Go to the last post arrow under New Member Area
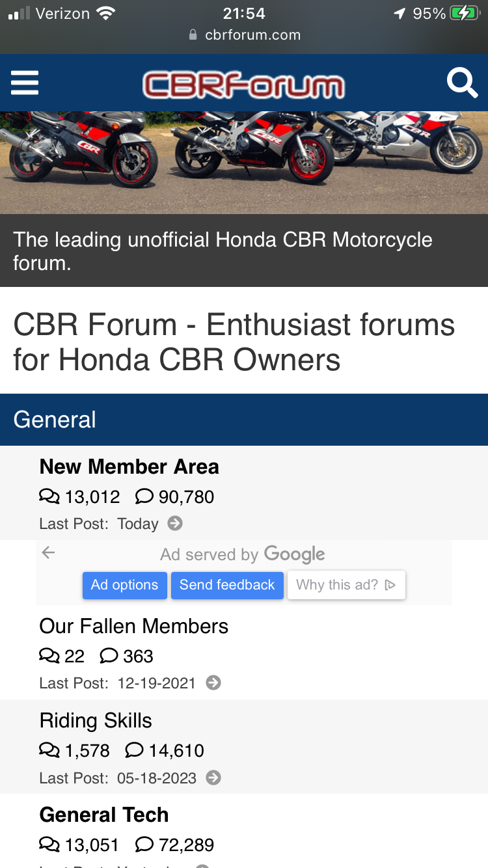 coord(175,523)
